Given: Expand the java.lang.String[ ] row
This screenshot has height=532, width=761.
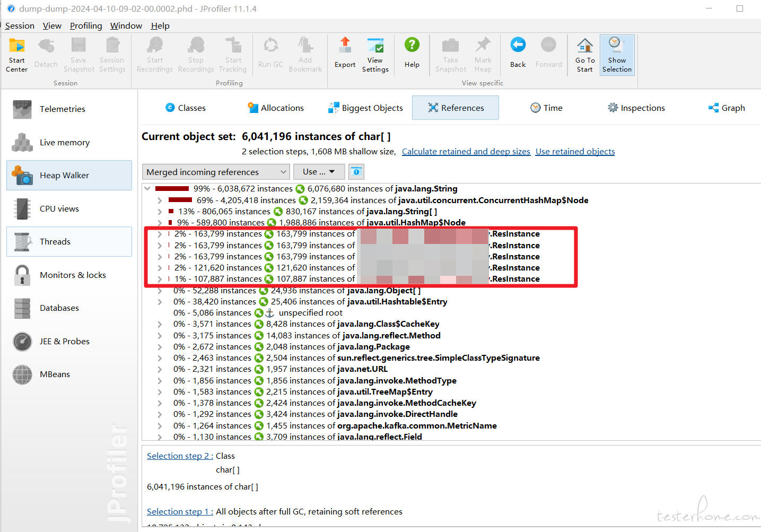Looking at the screenshot, I should tap(160, 211).
